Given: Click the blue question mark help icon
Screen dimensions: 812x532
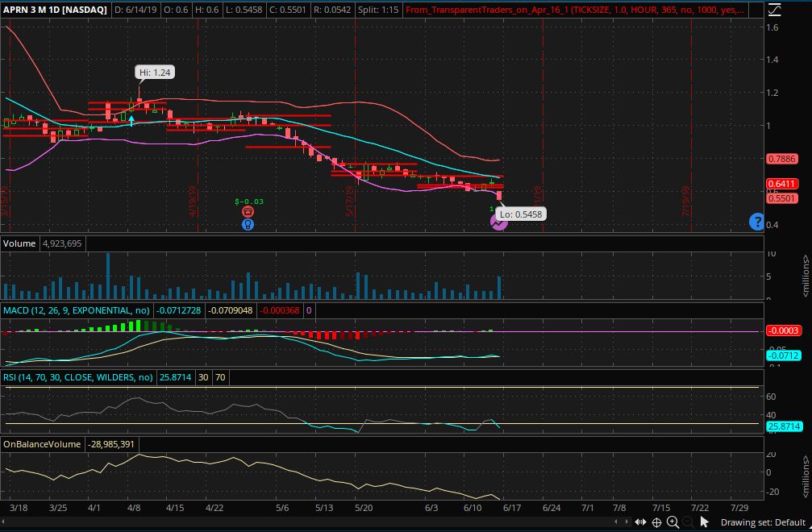Looking at the screenshot, I should coord(756,222).
